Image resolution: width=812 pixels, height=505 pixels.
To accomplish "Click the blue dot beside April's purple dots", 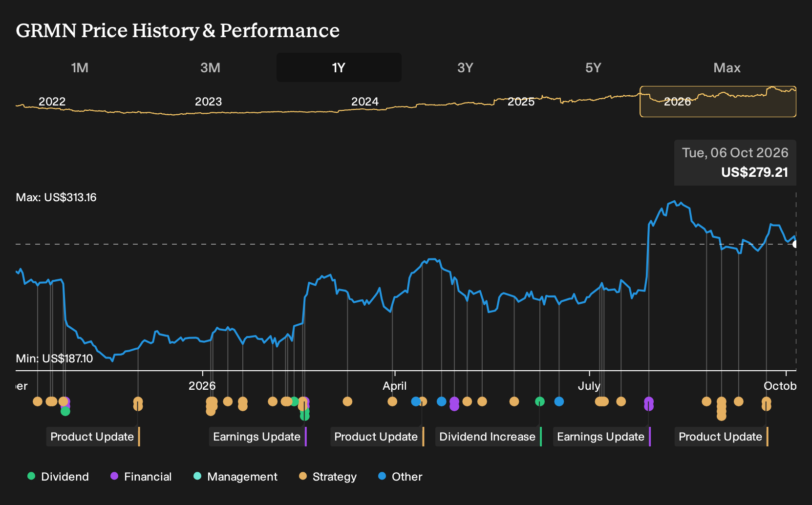I will pyautogui.click(x=442, y=401).
